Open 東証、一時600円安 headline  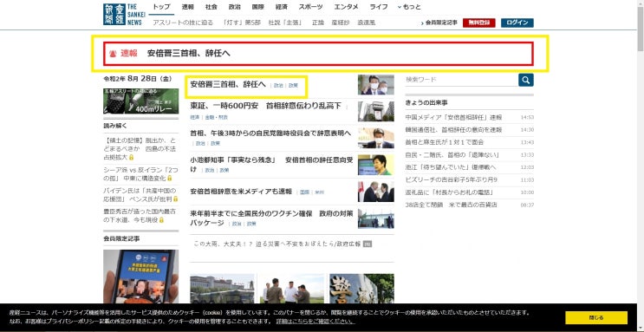tap(266, 106)
